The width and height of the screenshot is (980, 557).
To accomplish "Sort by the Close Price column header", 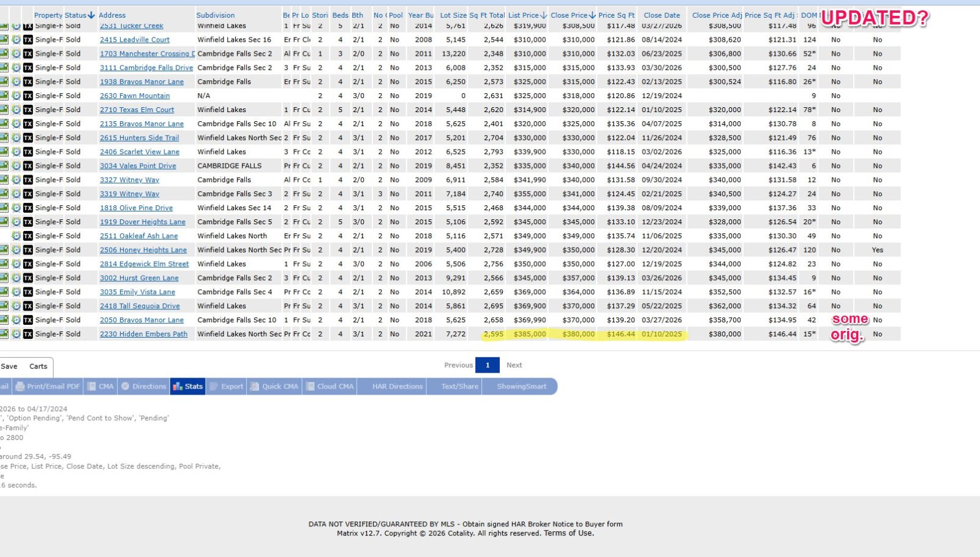I will pos(569,15).
